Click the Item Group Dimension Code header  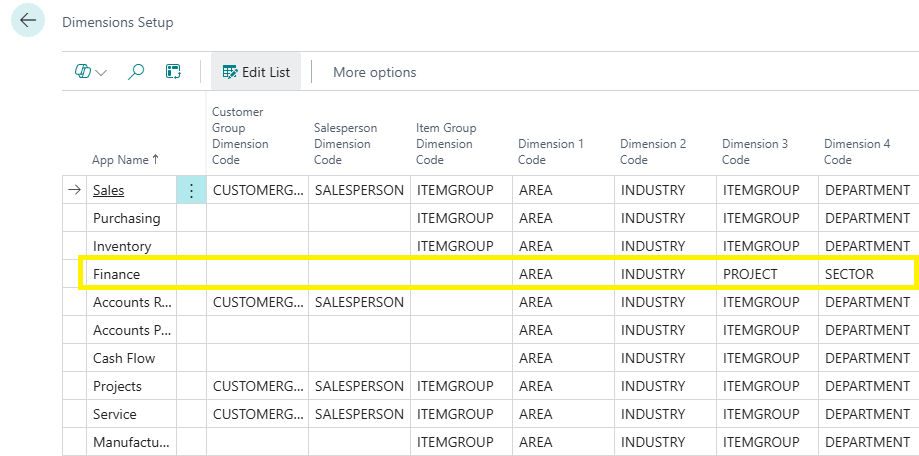point(446,144)
